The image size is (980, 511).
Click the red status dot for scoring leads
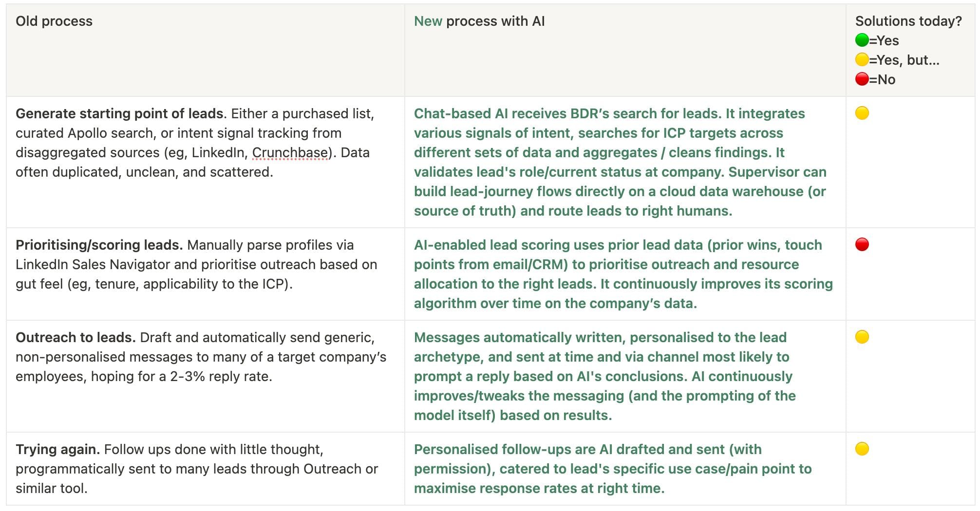862,245
